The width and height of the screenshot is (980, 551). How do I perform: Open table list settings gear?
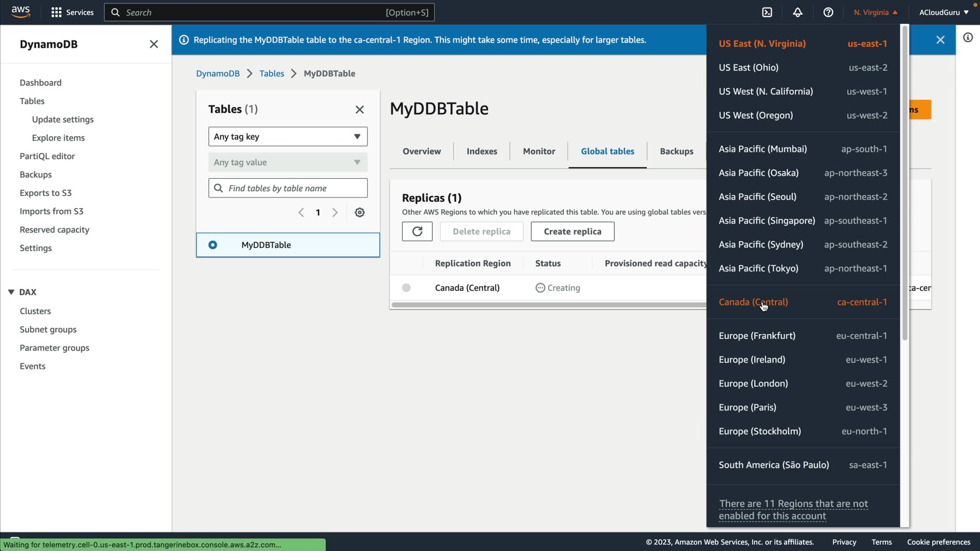pos(360,212)
